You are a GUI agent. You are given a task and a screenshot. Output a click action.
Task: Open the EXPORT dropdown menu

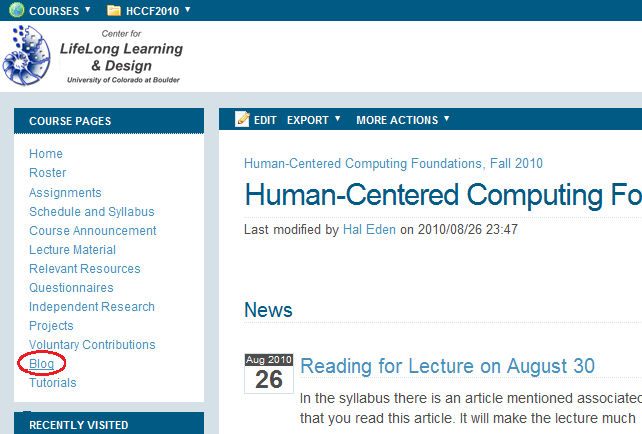pos(313,120)
